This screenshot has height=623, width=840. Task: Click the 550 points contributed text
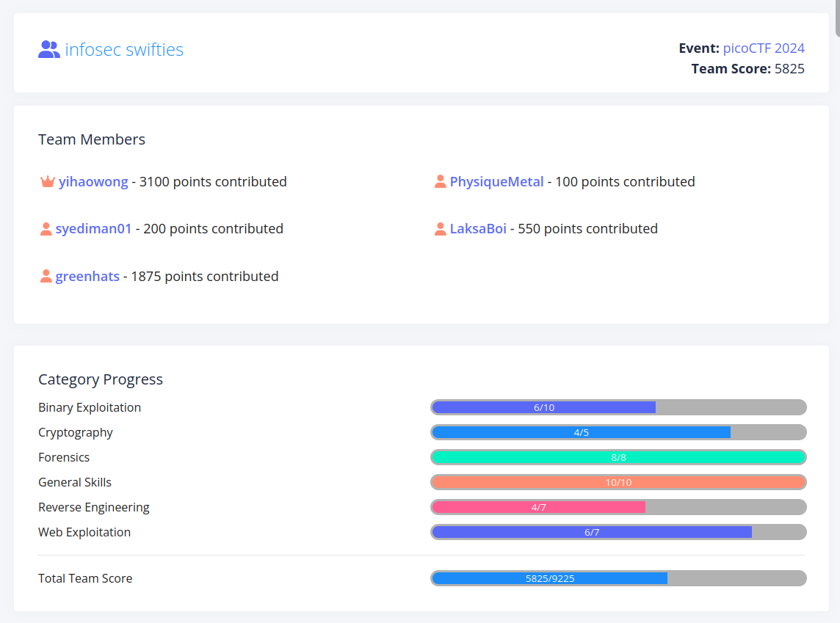pyautogui.click(x=587, y=228)
